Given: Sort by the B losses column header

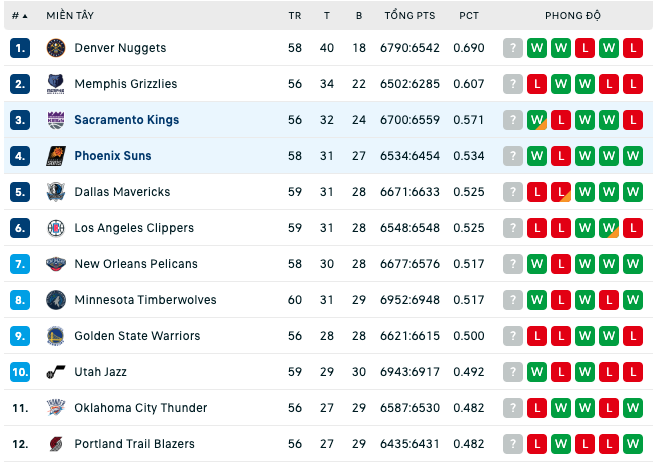Looking at the screenshot, I should click(x=359, y=16).
